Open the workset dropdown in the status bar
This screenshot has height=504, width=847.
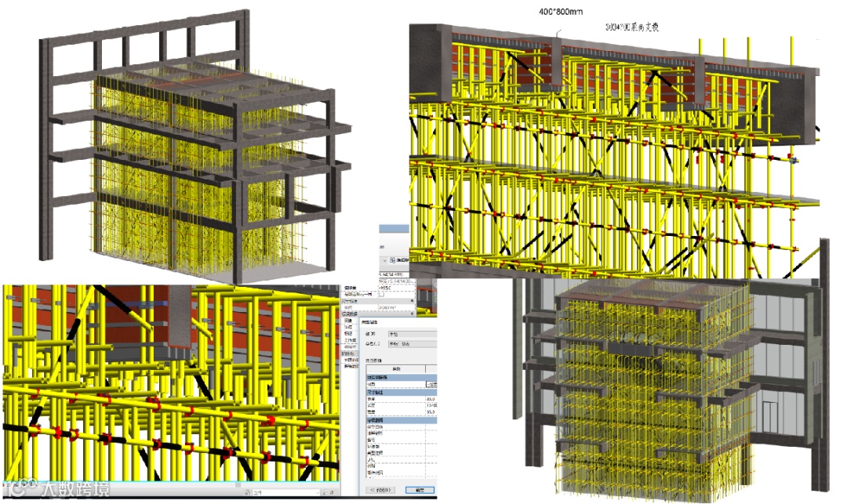(286, 493)
